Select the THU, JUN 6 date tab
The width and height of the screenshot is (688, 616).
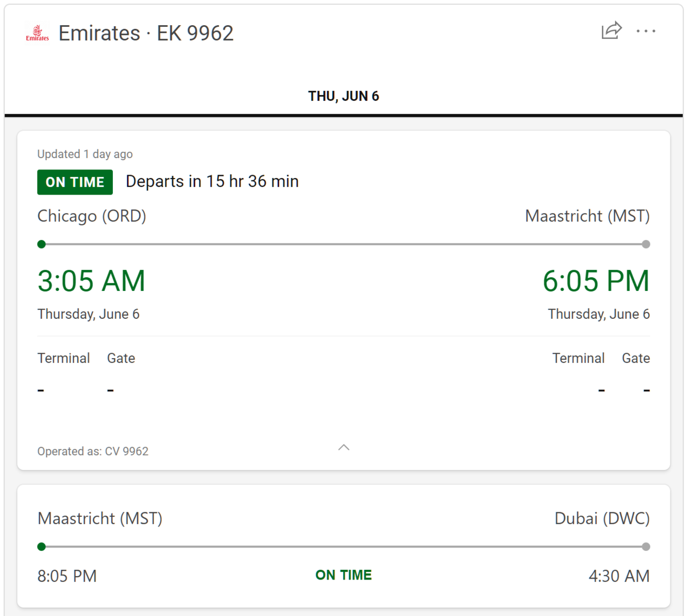[x=344, y=96]
